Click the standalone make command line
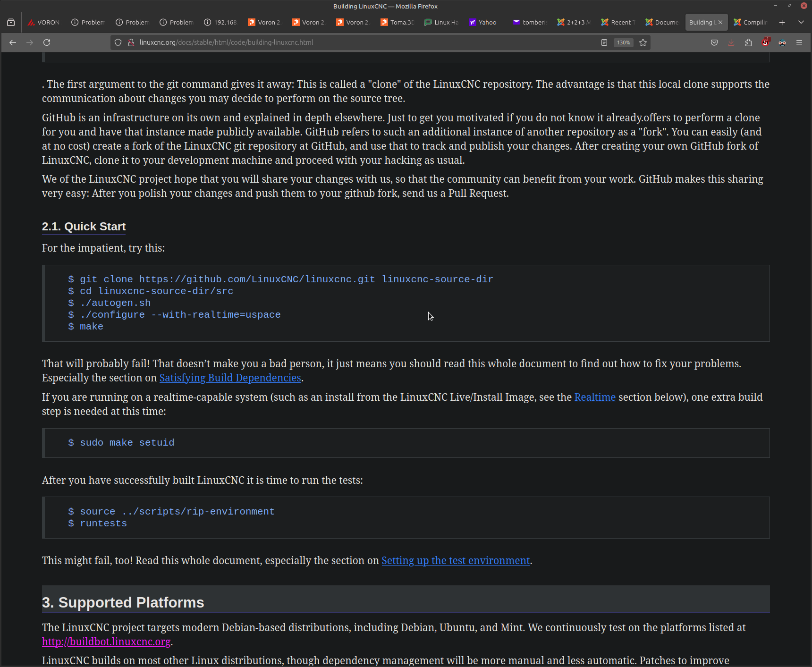 (x=85, y=327)
